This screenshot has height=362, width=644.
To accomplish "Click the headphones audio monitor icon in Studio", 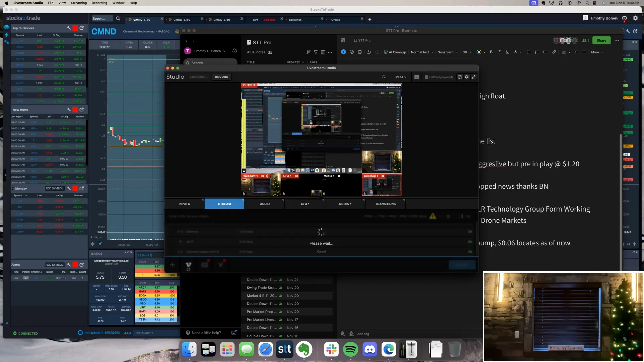I will point(384,77).
